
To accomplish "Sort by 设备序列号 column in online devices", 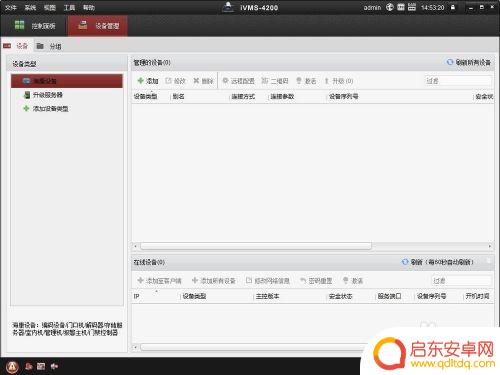I will point(432,296).
